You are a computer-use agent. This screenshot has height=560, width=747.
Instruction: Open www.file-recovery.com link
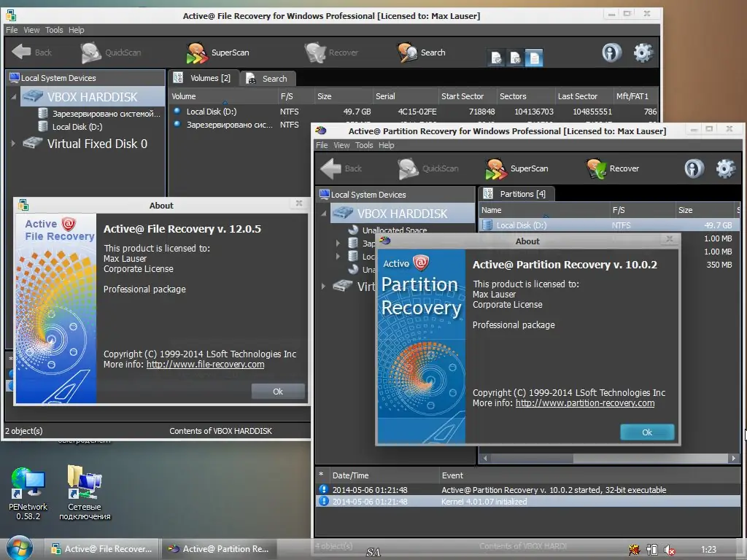click(x=205, y=365)
